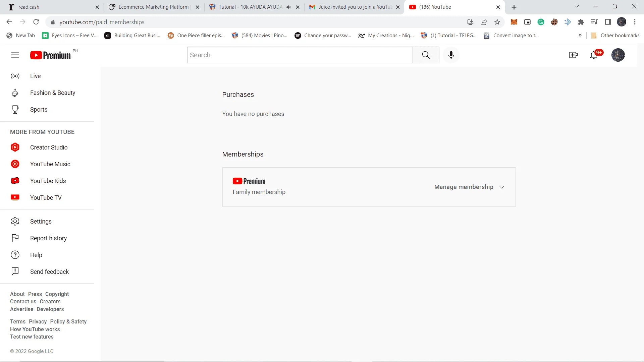Click the Settings gear icon
Image resolution: width=644 pixels, height=362 pixels.
coord(15,221)
